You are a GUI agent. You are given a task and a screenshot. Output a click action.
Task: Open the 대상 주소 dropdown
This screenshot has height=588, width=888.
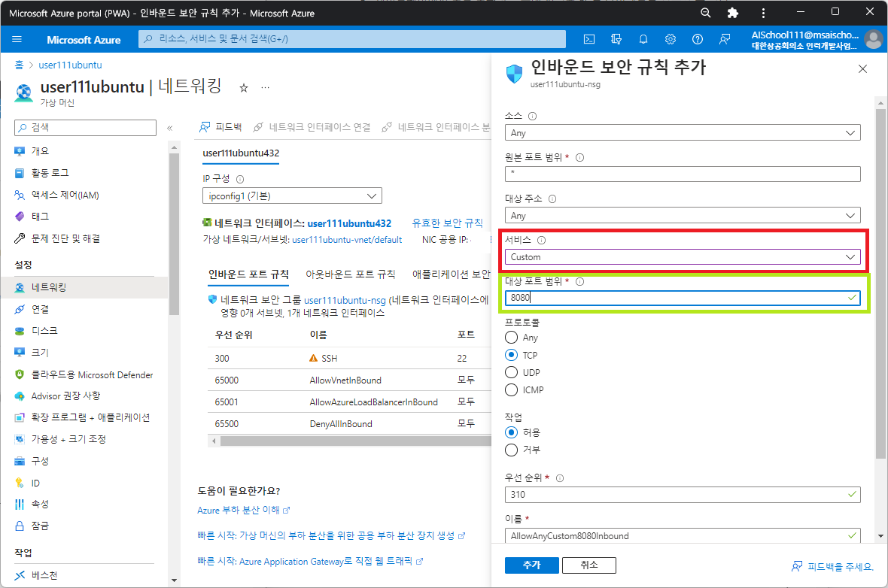click(x=683, y=215)
